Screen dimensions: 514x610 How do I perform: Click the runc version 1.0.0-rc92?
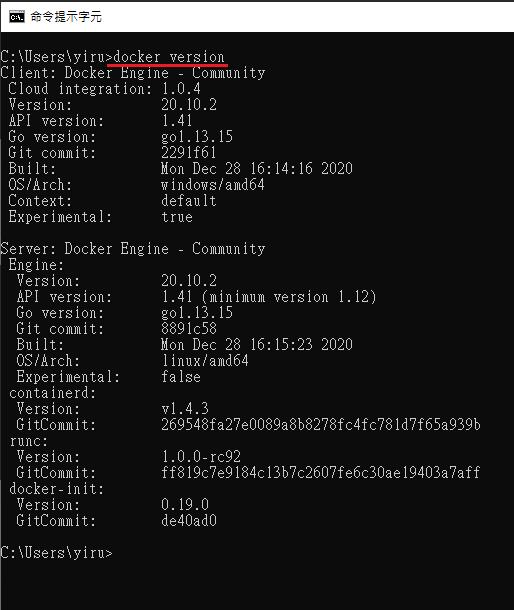tap(201, 456)
